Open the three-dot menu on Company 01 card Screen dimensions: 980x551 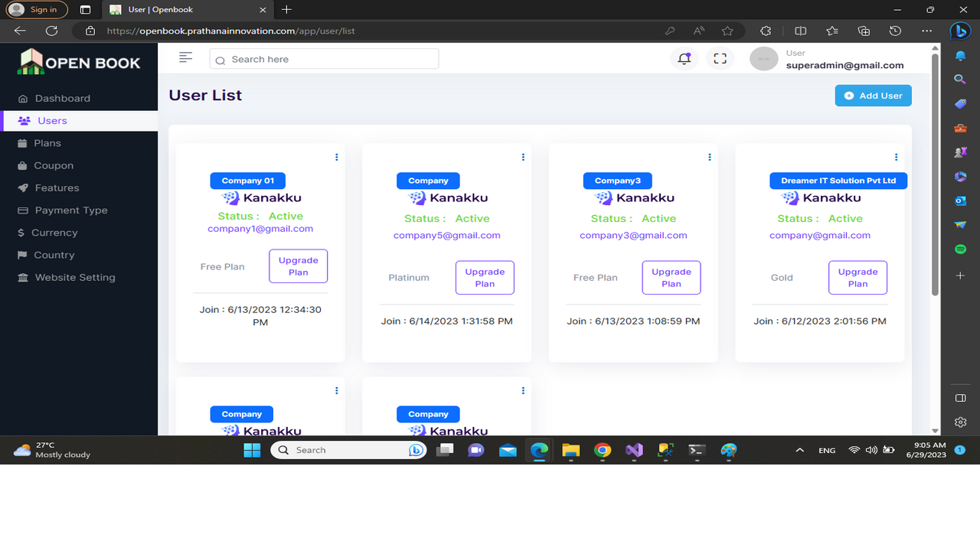pyautogui.click(x=336, y=157)
